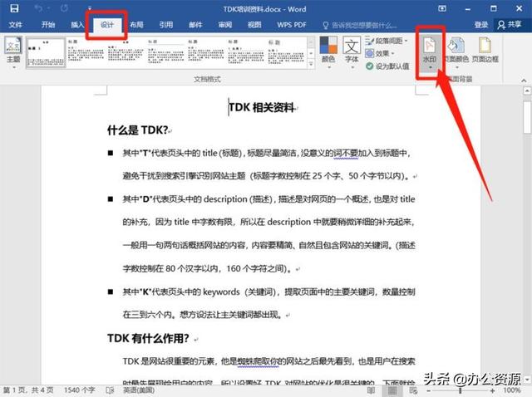This screenshot has width=532, height=397.
Task: Click the 100% zoom level
Action: click(512, 390)
